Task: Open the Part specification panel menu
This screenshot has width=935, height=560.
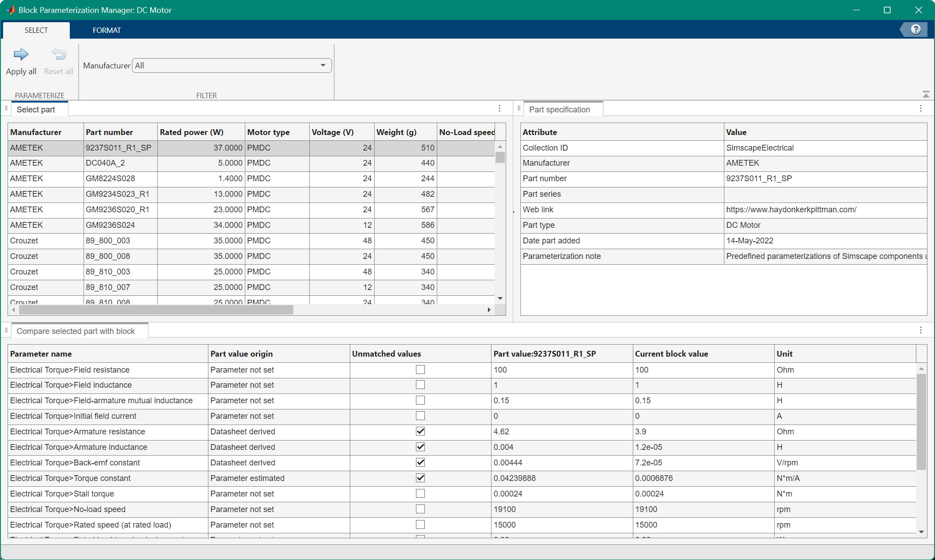Action: click(x=920, y=108)
